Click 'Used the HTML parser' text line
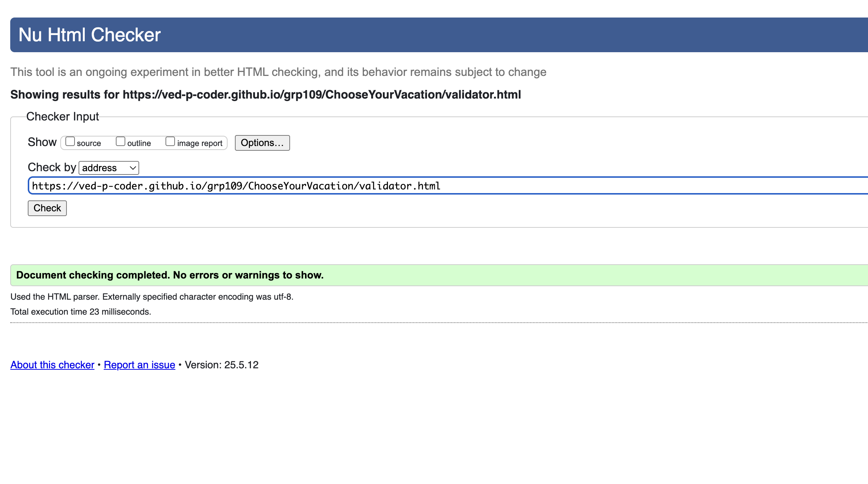 pos(152,297)
